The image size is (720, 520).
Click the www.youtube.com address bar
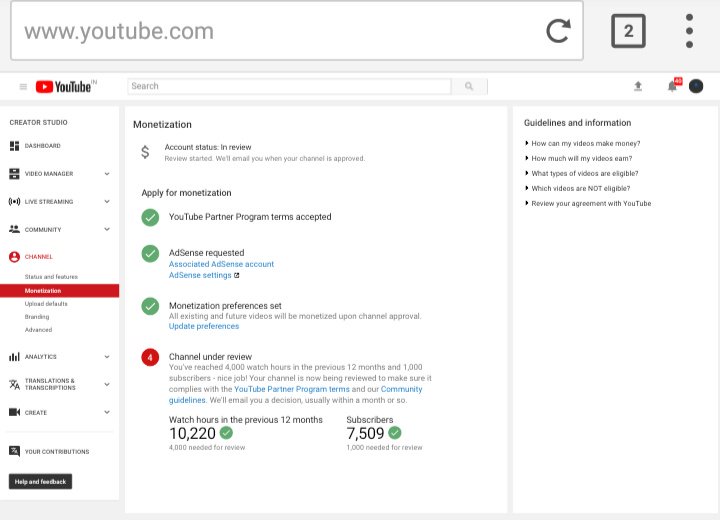(297, 31)
